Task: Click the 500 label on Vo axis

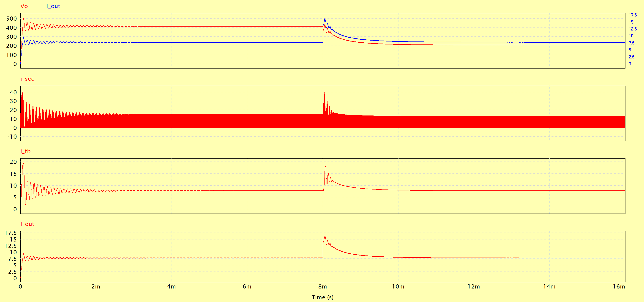Action: (11, 19)
